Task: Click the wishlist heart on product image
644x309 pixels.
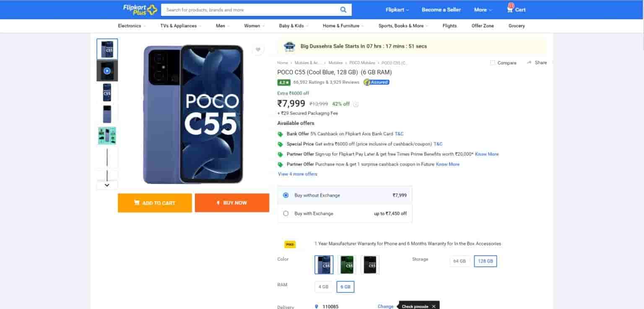Action: tap(258, 49)
